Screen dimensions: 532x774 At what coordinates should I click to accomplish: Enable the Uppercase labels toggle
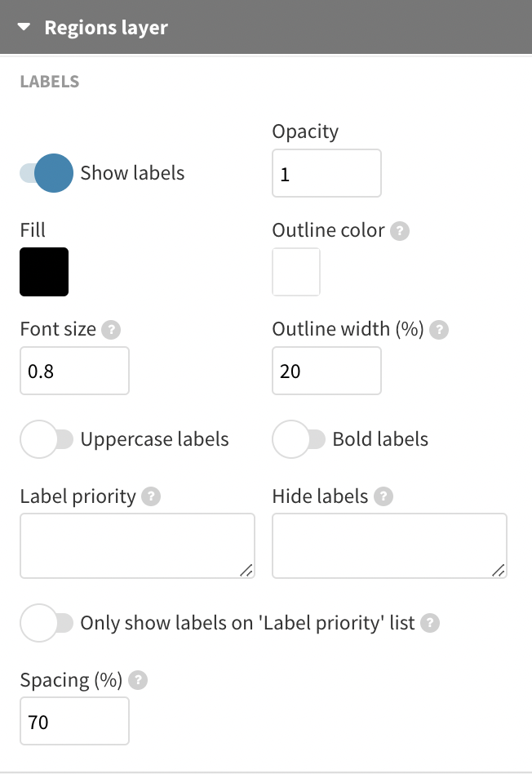(x=47, y=439)
